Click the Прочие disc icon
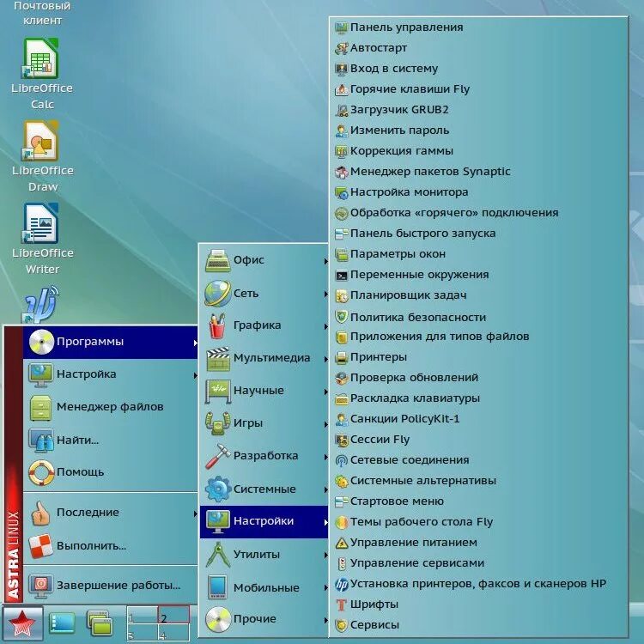This screenshot has height=644, width=644. [218, 619]
